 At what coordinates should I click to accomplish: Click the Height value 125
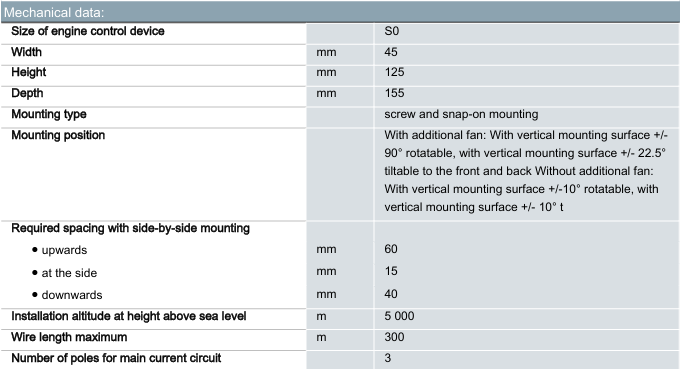pyautogui.click(x=394, y=72)
